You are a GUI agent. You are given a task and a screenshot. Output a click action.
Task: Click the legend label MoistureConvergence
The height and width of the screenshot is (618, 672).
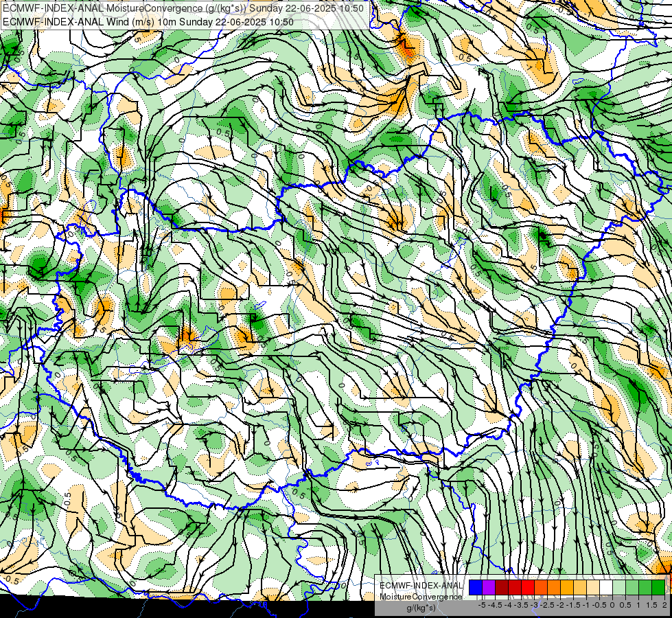[x=421, y=597]
